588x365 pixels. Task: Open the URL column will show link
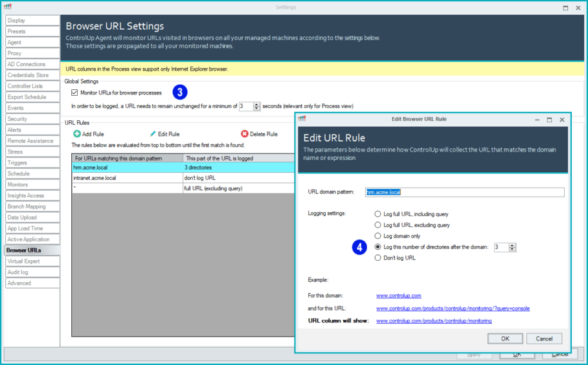pos(434,321)
